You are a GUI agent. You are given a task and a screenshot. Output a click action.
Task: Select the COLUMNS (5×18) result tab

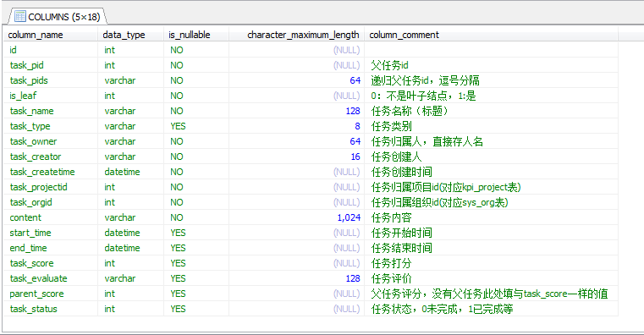point(58,16)
